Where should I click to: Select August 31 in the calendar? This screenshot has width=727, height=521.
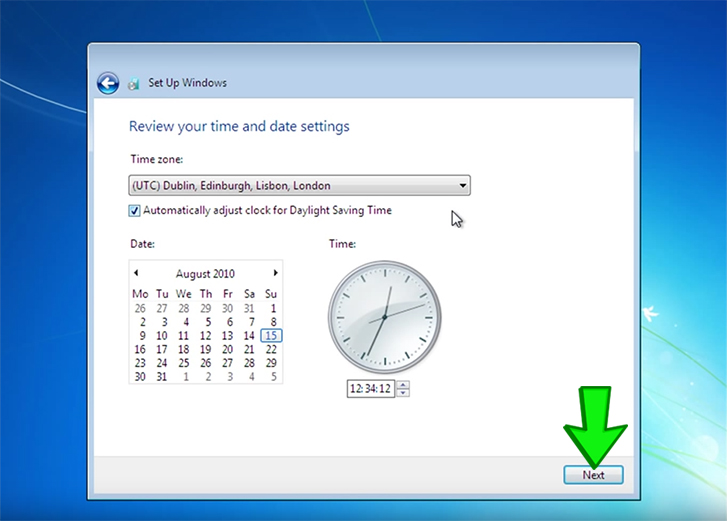(161, 377)
